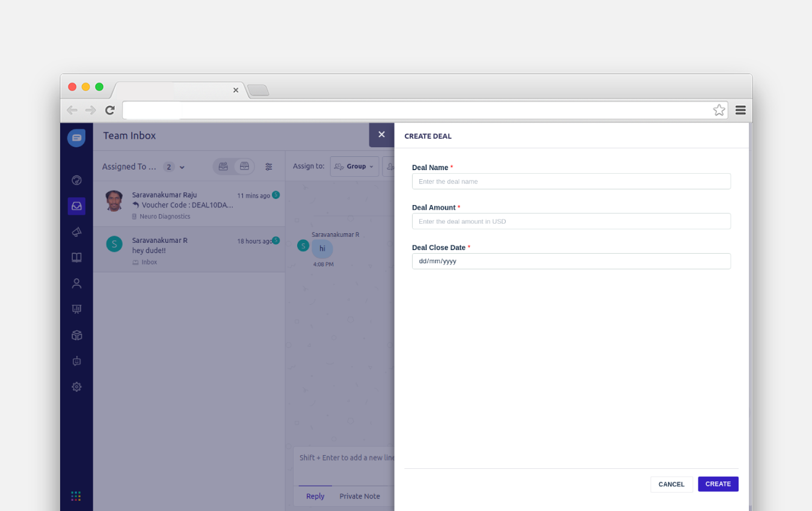The image size is (812, 511).
Task: Click the CREATE button to save the deal
Action: coord(718,484)
